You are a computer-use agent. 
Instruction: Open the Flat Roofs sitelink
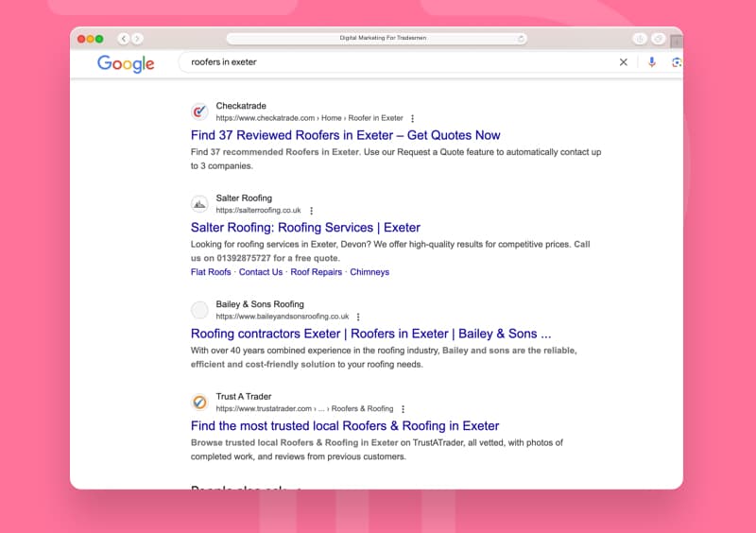(211, 272)
